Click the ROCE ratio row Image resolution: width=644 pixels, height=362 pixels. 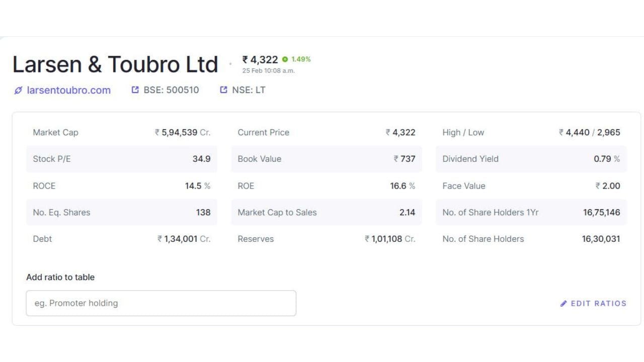[x=121, y=186]
